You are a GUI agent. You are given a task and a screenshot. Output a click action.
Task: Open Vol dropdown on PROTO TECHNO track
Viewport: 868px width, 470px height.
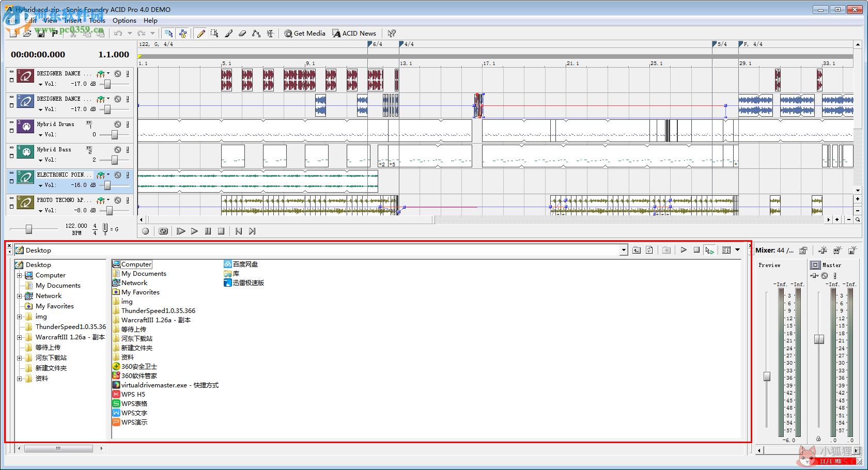point(41,211)
